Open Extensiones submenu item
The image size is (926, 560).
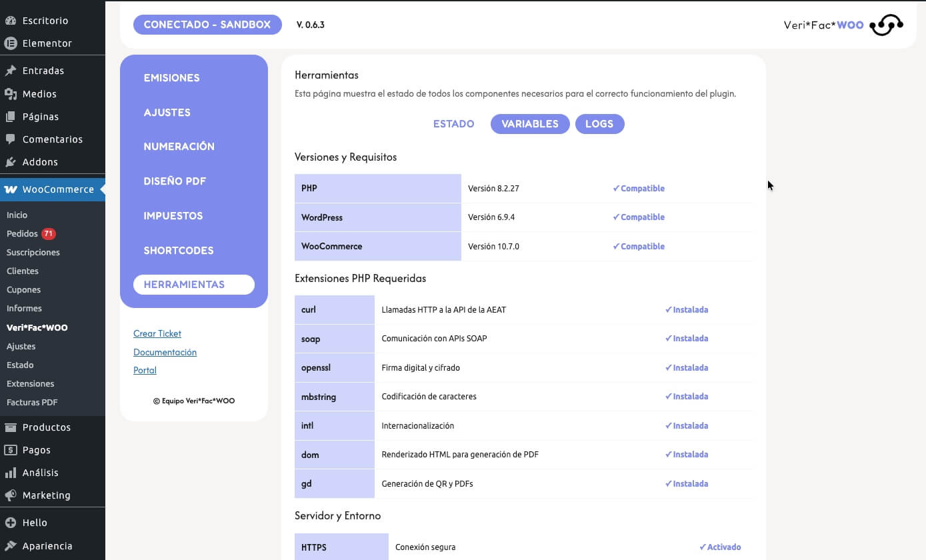click(31, 384)
